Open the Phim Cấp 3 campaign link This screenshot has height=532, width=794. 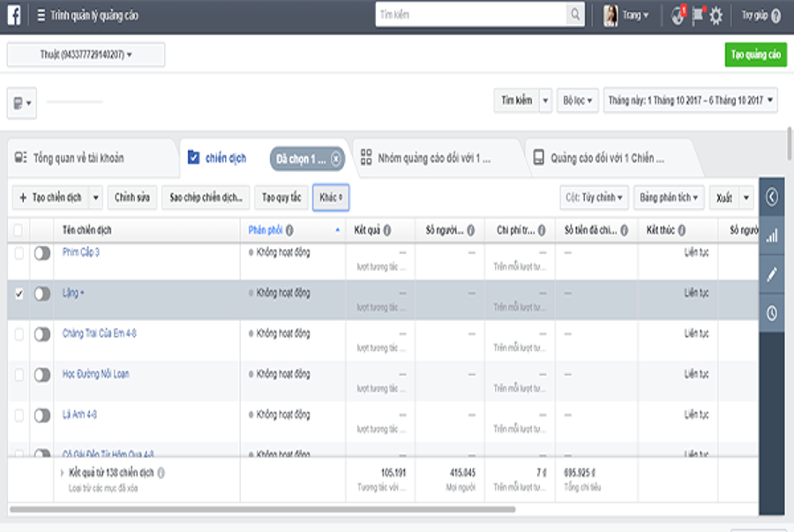[81, 252]
